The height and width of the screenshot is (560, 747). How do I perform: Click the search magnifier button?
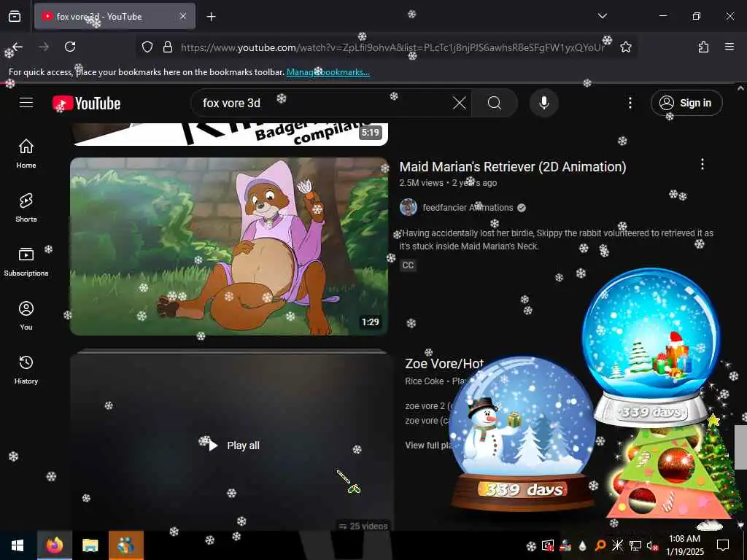tap(495, 103)
